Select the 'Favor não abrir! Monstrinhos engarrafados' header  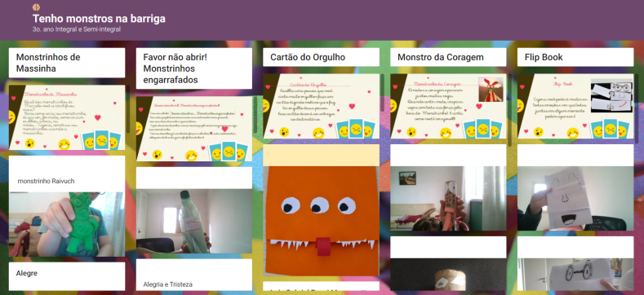(x=194, y=68)
